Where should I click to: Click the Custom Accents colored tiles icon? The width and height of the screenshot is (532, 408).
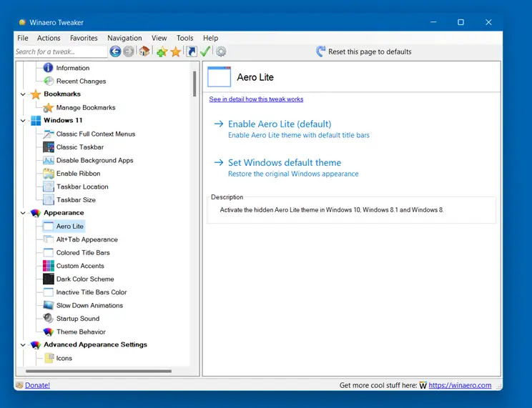click(49, 266)
